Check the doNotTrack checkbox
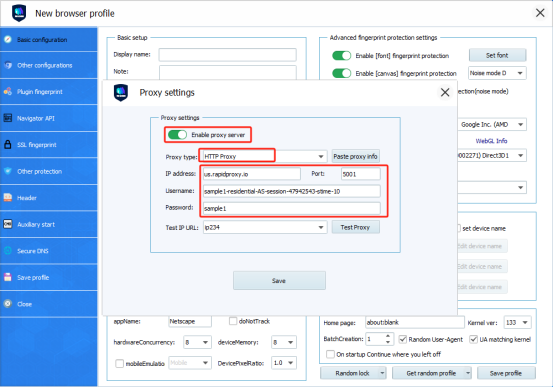 (x=233, y=321)
